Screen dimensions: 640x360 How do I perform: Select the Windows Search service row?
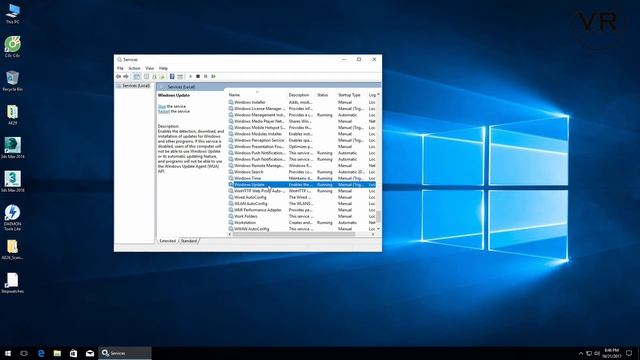click(x=302, y=172)
